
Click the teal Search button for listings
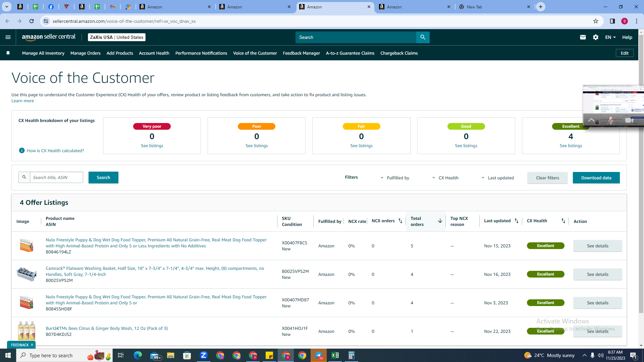click(x=103, y=177)
